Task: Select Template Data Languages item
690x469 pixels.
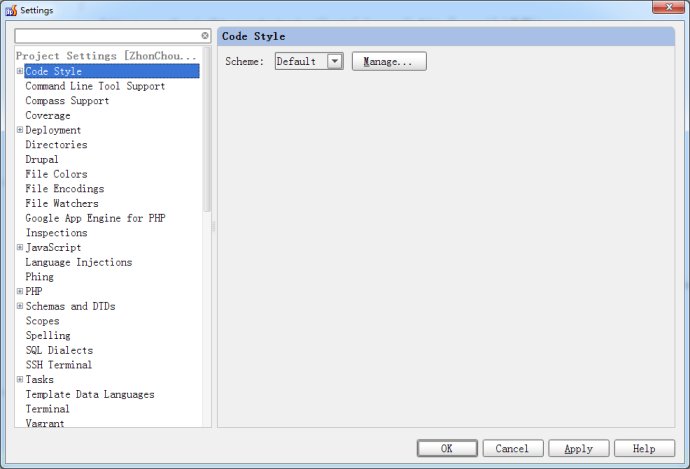Action: pos(90,394)
